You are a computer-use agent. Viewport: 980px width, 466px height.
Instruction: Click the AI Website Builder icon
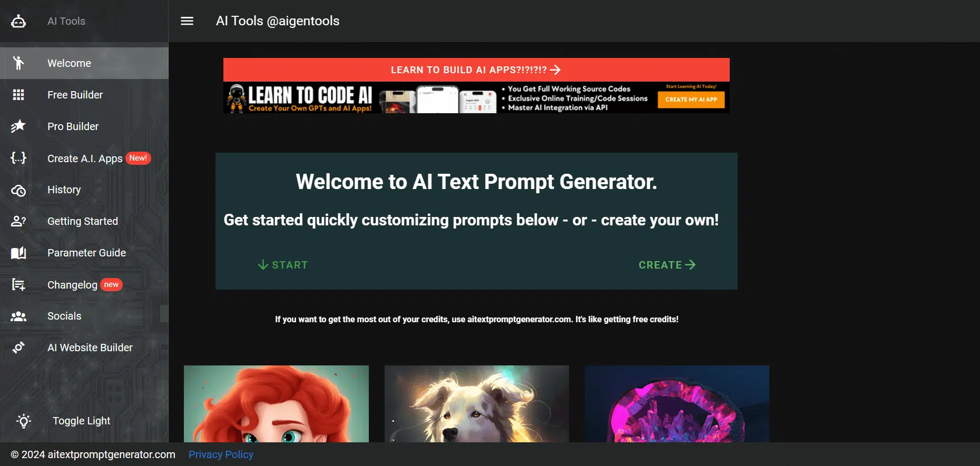[18, 348]
